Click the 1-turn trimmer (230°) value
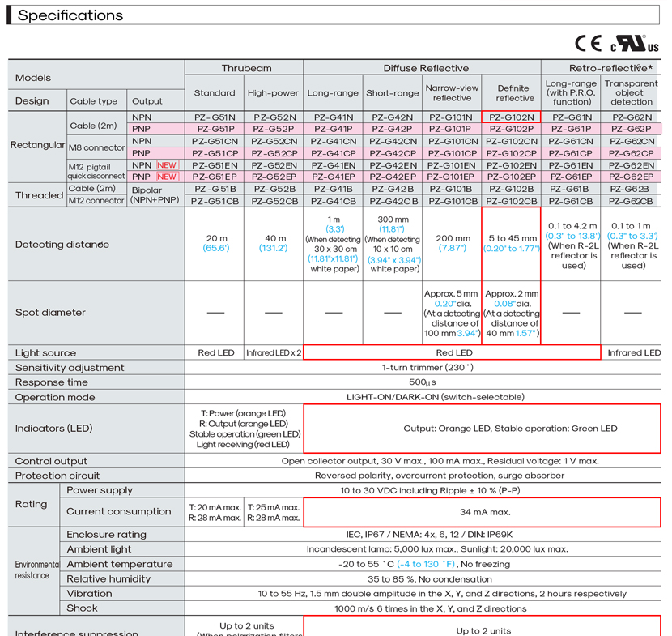Viewport: 672px width, 636px height. 427,368
